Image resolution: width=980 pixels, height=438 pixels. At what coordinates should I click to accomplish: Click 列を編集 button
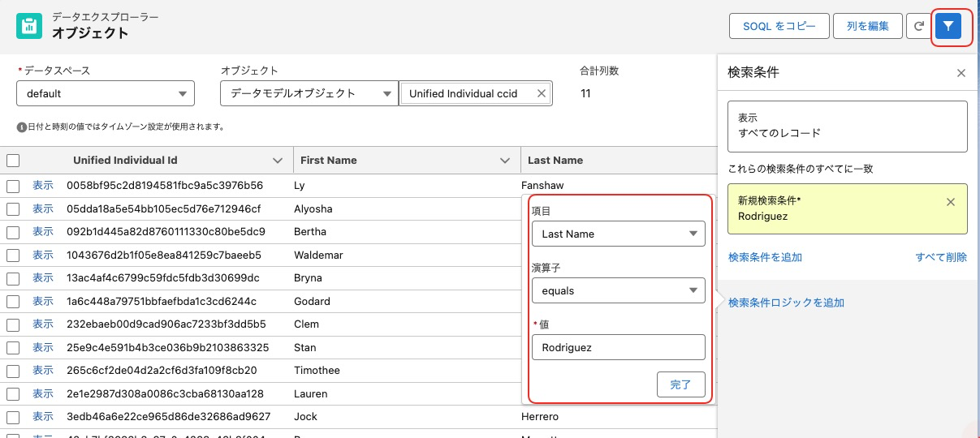point(867,26)
